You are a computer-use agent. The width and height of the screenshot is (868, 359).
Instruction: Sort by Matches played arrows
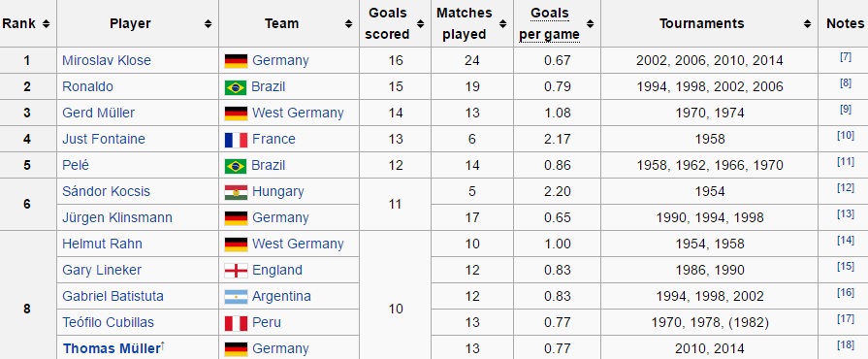coord(502,24)
